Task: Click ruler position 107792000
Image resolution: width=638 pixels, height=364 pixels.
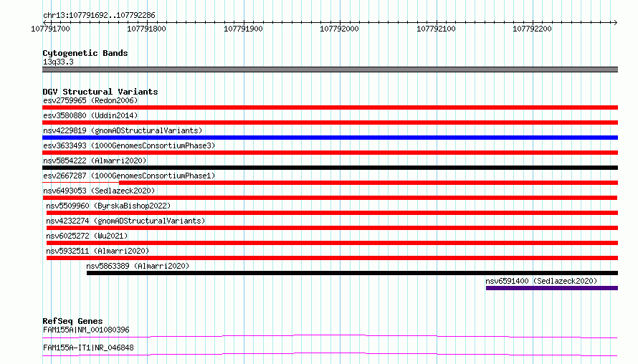Action: click(x=339, y=29)
